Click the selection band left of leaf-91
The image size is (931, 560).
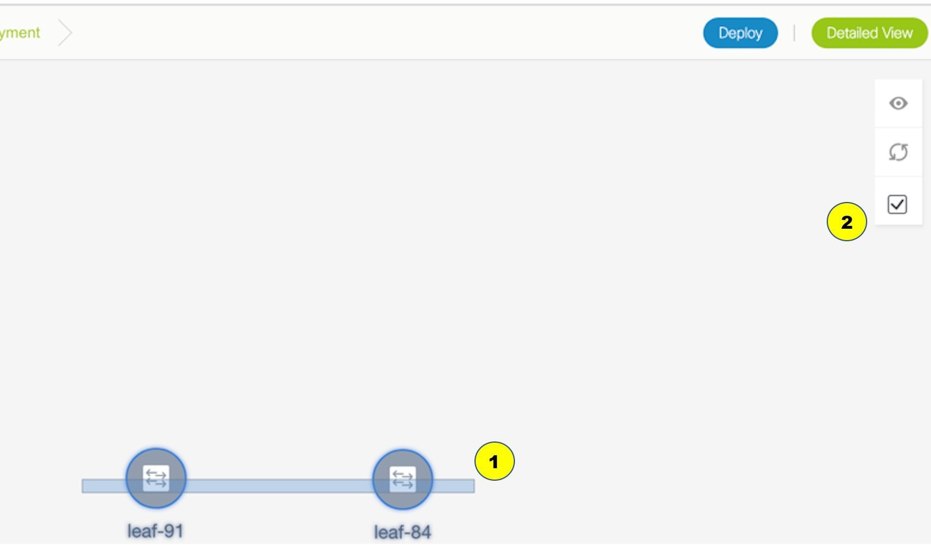(104, 486)
